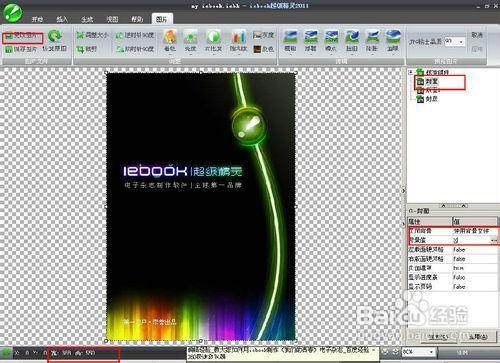The height and width of the screenshot is (363, 500).
Task: Select the 标准组件 root tree node
Action: [x=433, y=72]
